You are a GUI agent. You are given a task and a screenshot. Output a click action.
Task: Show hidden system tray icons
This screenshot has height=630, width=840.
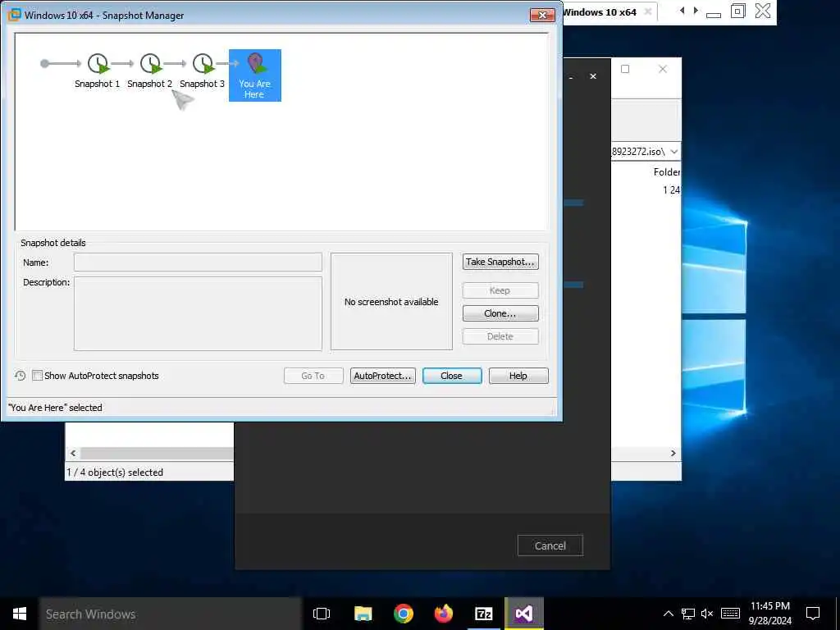pyautogui.click(x=668, y=614)
